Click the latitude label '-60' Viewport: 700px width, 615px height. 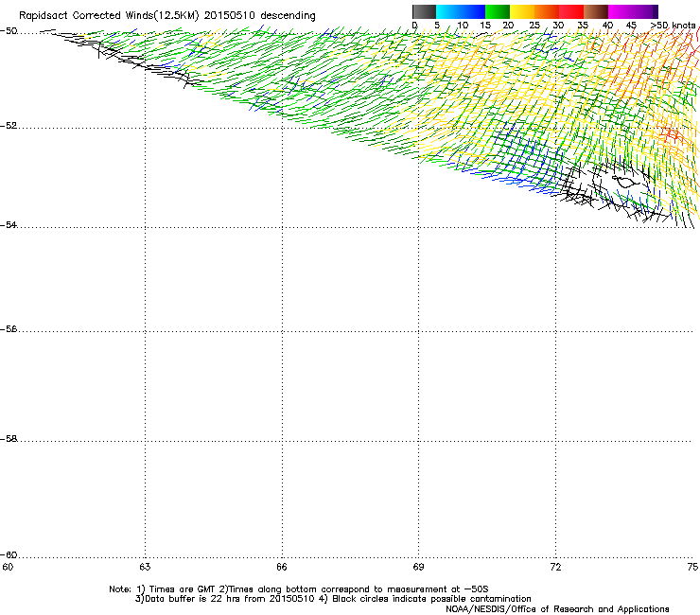(9, 555)
